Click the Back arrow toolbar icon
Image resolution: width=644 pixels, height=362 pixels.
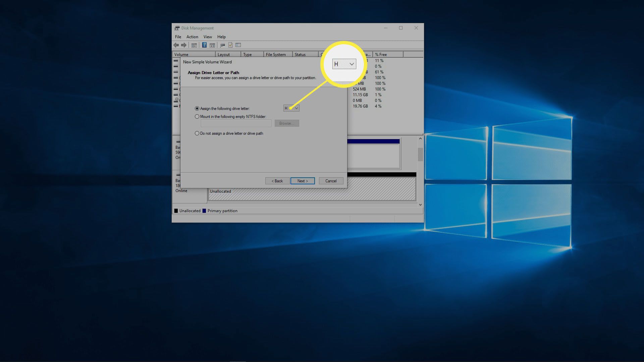click(176, 45)
